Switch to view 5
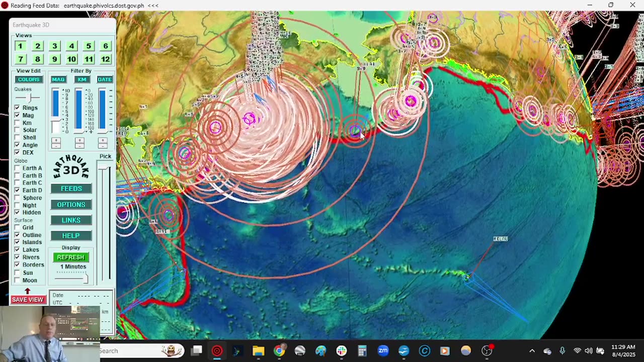Viewport: 644px width, 362px height. (89, 46)
